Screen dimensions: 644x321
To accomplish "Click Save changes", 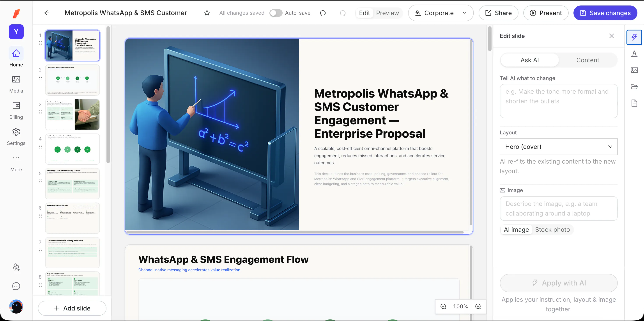I will tap(605, 13).
